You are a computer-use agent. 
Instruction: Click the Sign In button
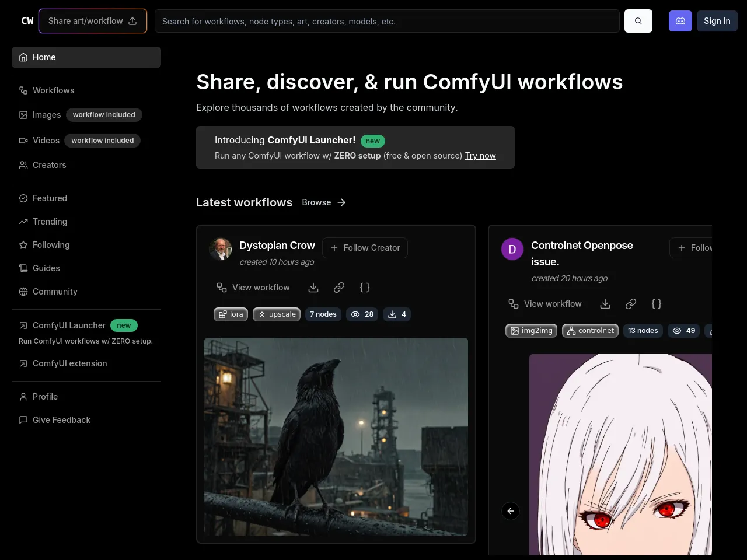tap(717, 21)
